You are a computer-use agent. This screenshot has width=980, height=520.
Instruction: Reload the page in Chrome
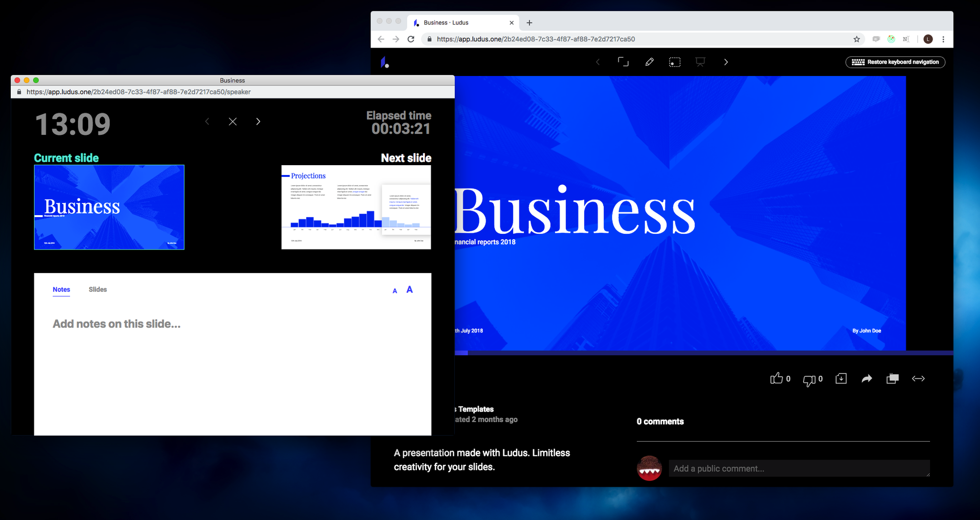pos(411,39)
